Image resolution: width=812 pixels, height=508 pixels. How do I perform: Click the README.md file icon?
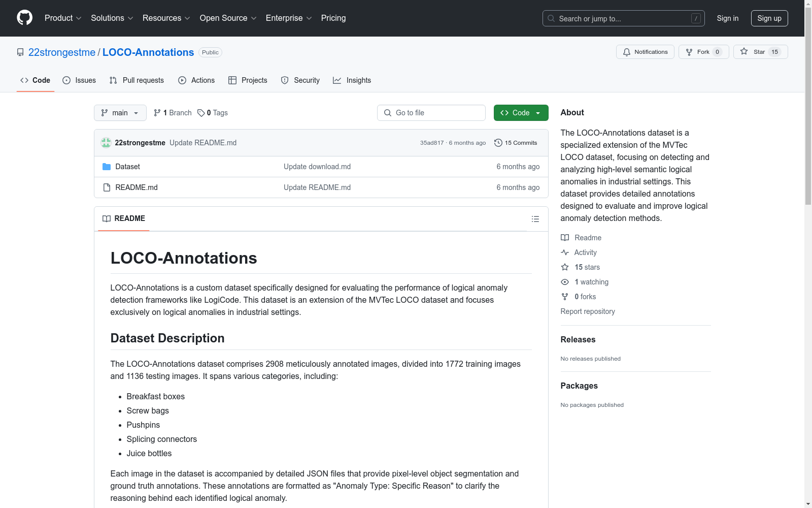tap(107, 187)
